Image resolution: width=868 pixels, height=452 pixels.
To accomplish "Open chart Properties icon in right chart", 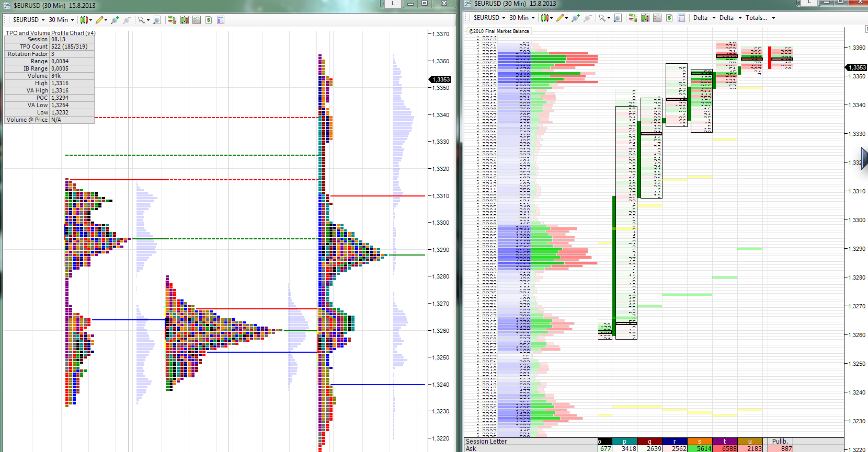I will (x=681, y=18).
